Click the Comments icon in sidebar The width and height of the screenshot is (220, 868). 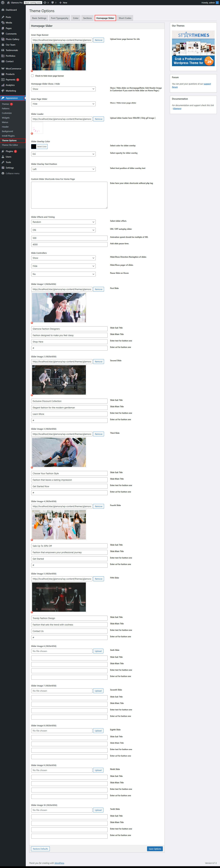tap(3, 34)
